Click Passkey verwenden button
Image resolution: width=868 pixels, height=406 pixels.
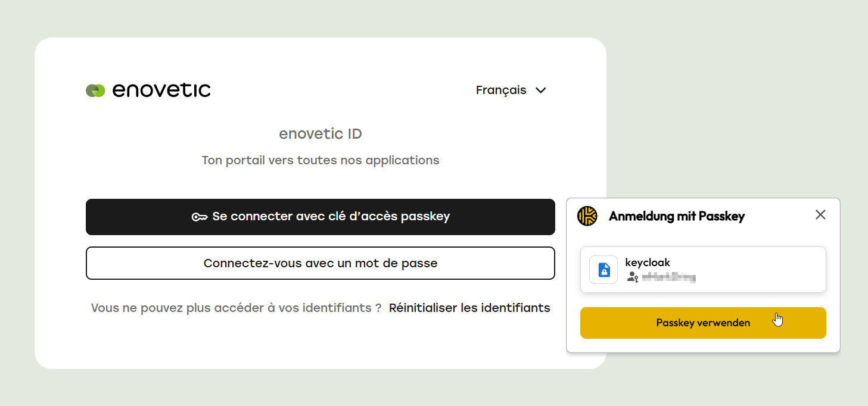coord(703,323)
